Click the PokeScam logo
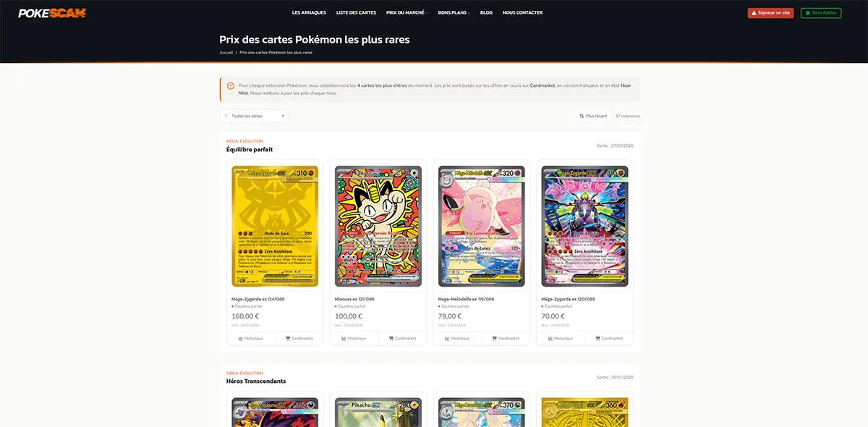 click(52, 12)
